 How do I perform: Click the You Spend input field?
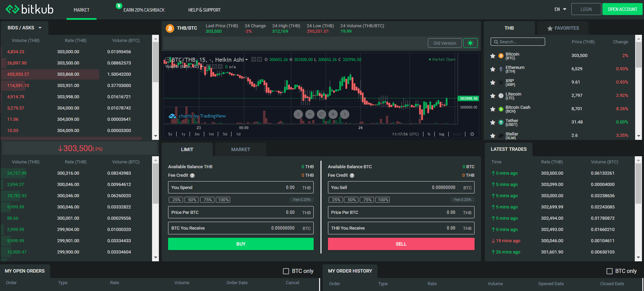click(x=241, y=188)
